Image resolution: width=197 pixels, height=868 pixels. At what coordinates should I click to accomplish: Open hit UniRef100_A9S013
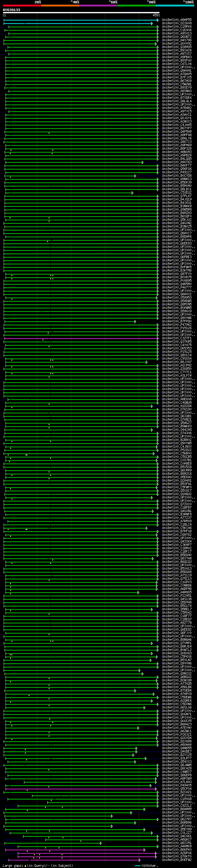pos(176,33)
